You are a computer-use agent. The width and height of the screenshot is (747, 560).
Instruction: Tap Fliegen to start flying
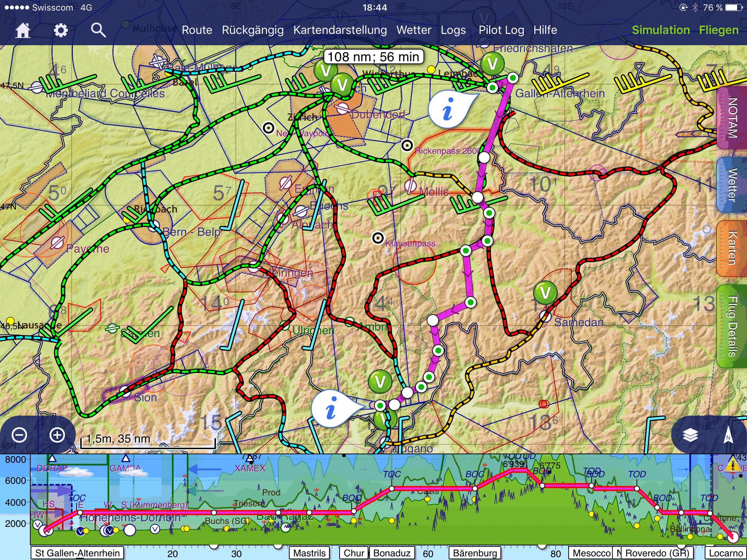coord(719,30)
